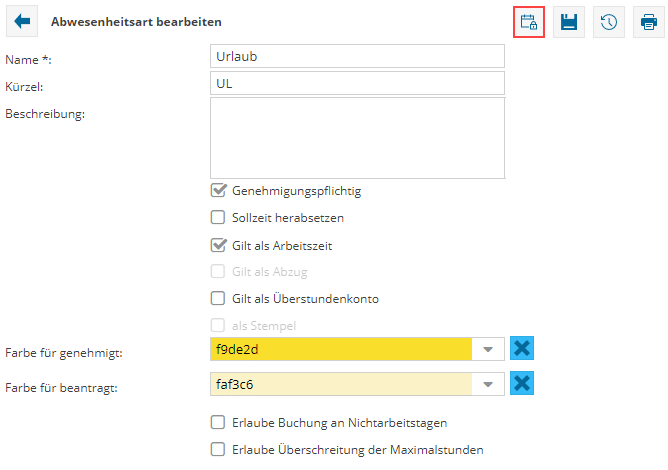Clear the 'Farbe für genehmigt' color with X
This screenshot has width=668, height=470.
[521, 349]
